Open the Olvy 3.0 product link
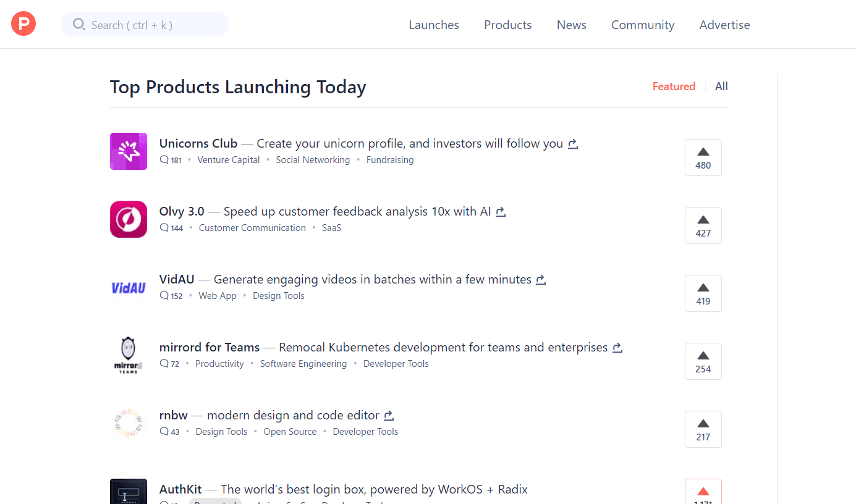The width and height of the screenshot is (856, 504). [x=182, y=211]
